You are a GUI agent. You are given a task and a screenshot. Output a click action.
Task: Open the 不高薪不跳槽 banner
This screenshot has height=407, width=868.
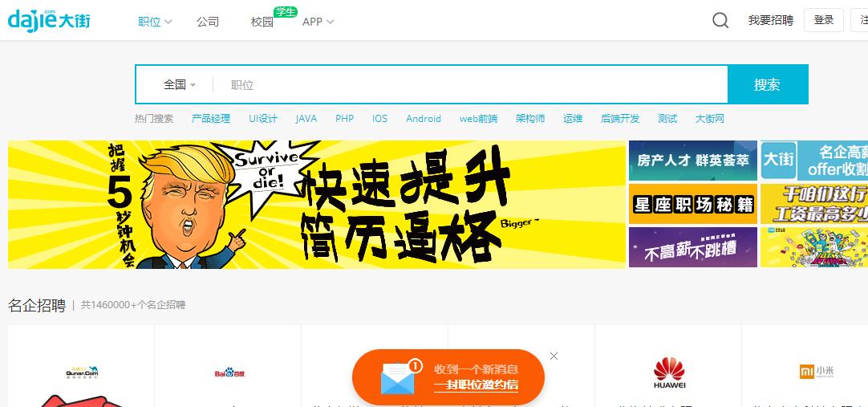coord(693,247)
